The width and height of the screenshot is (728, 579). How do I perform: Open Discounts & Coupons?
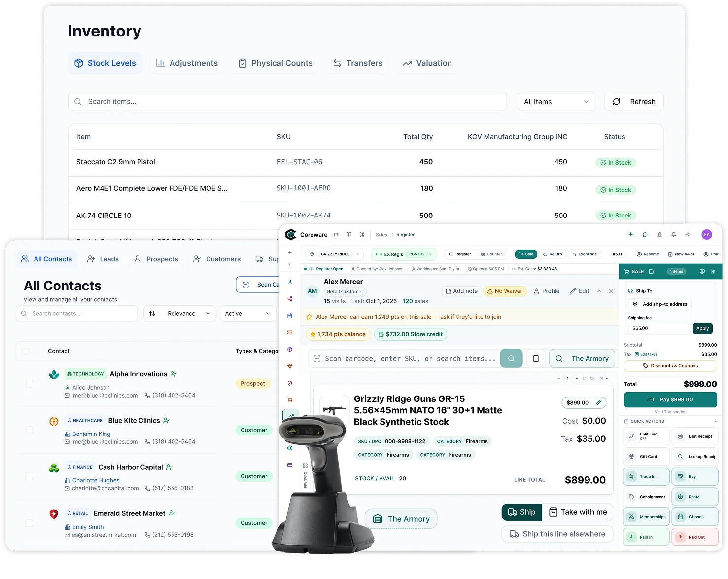[x=670, y=366]
